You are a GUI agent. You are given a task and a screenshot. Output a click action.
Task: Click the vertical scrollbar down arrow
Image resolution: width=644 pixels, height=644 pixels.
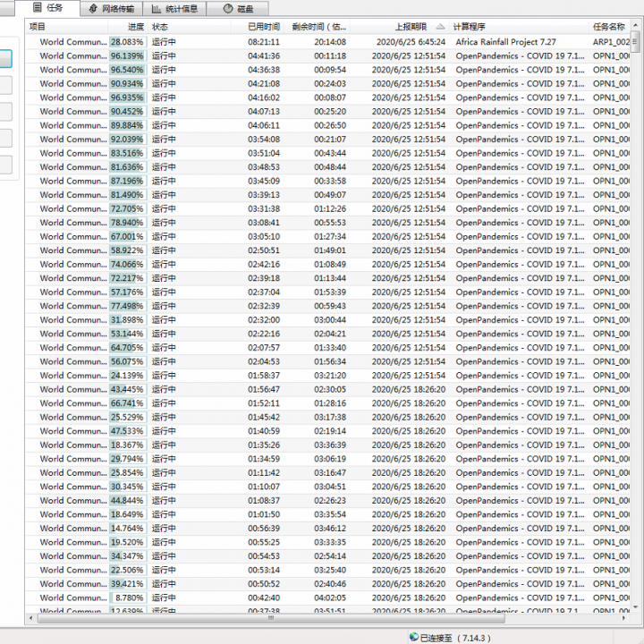635,606
